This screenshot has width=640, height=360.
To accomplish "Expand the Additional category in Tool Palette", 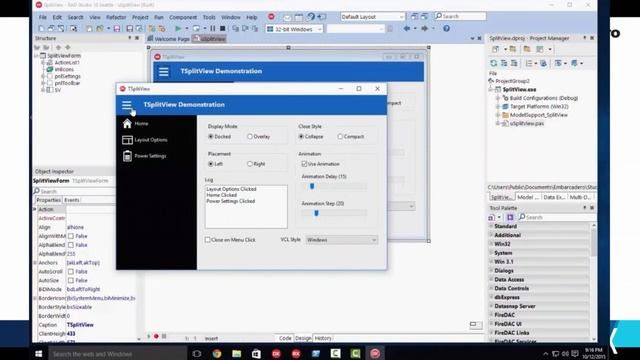I will point(491,235).
